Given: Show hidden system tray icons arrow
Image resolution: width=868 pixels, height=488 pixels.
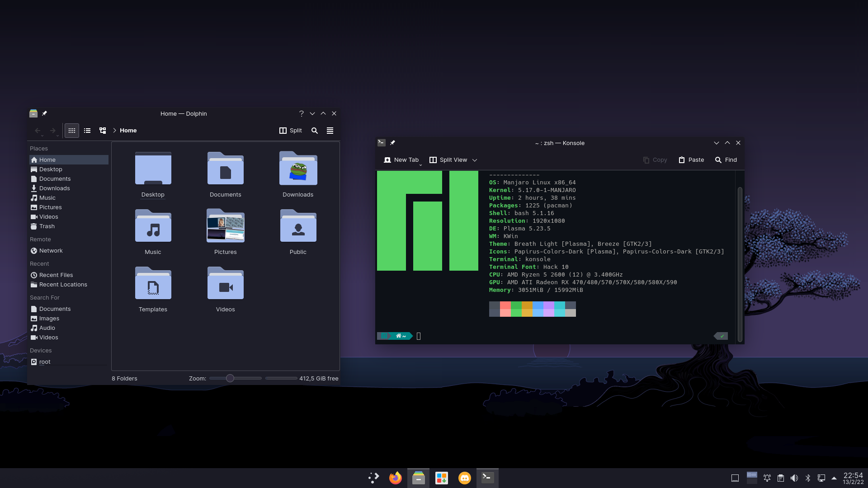Looking at the screenshot, I should point(834,478).
